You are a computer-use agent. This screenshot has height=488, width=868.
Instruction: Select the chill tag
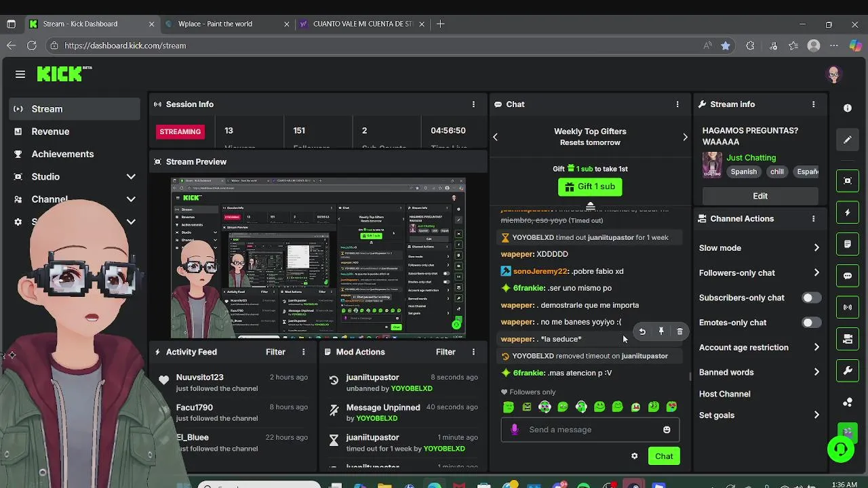777,171
